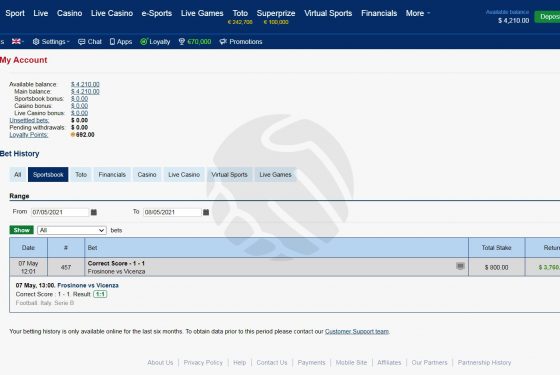The image size is (560, 375).
Task: Click the €70,000 trophy prize link
Action: [195, 42]
